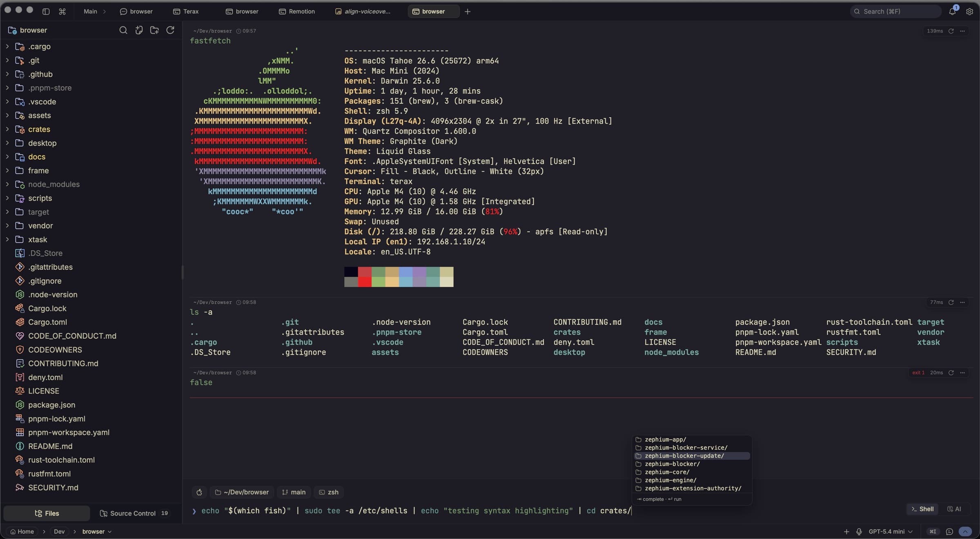
Task: Open the settings gear
Action: pyautogui.click(x=969, y=11)
